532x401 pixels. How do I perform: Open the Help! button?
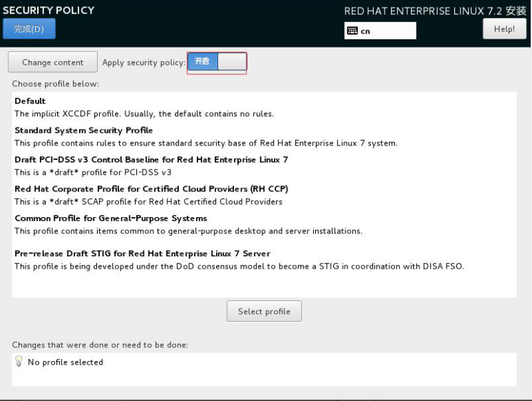tap(504, 29)
